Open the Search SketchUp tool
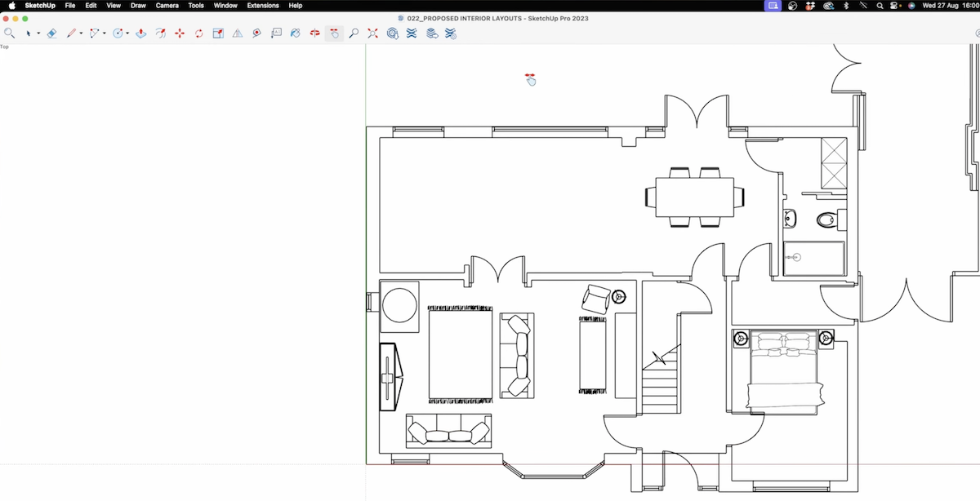This screenshot has width=980, height=501. (x=9, y=33)
